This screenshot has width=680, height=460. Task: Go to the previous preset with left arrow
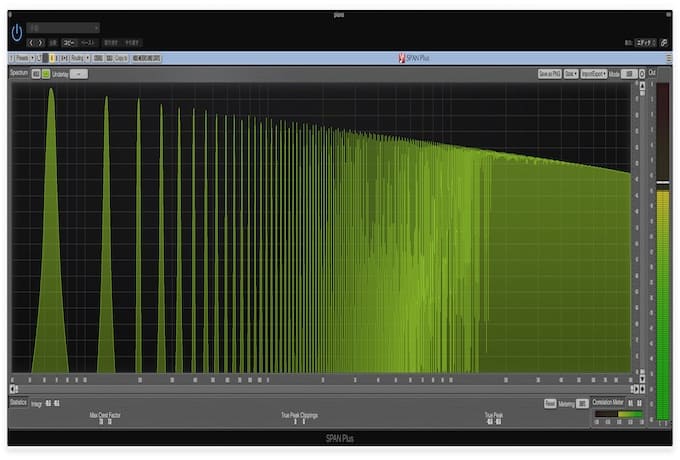point(31,43)
